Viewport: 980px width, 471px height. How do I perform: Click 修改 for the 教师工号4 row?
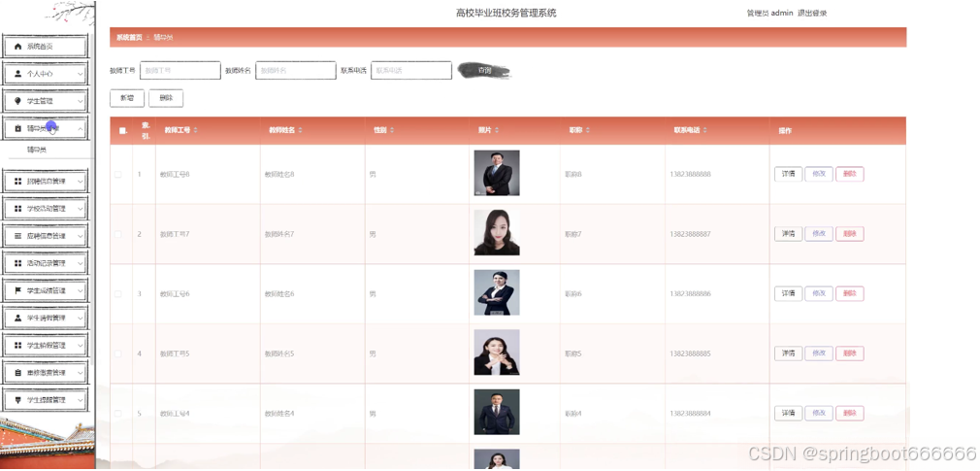click(819, 413)
